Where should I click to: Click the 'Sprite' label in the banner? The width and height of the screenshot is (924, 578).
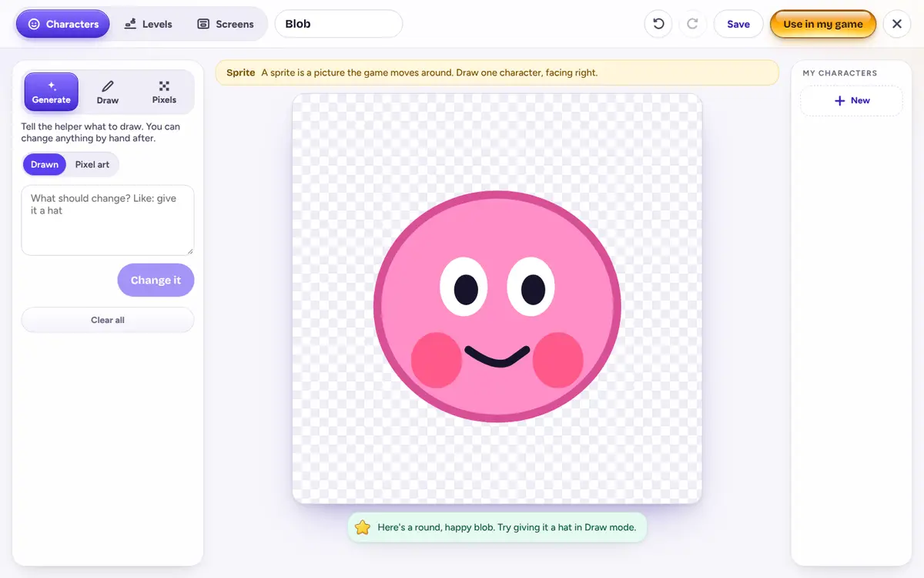241,72
